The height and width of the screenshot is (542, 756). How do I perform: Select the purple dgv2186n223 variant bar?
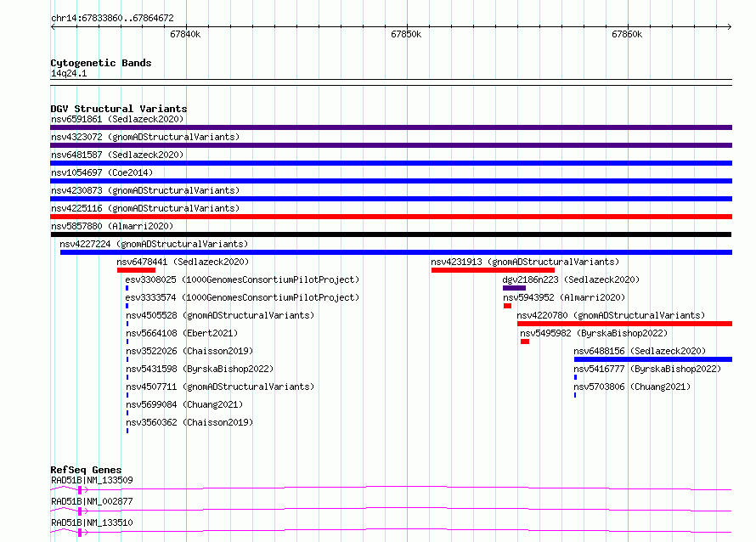(514, 288)
